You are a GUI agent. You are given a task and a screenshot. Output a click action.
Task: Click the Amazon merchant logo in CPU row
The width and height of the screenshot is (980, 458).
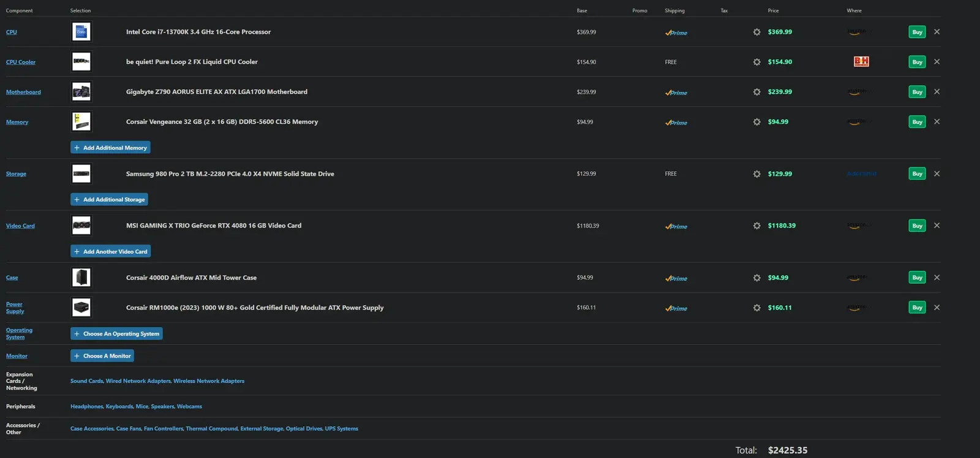[856, 32]
